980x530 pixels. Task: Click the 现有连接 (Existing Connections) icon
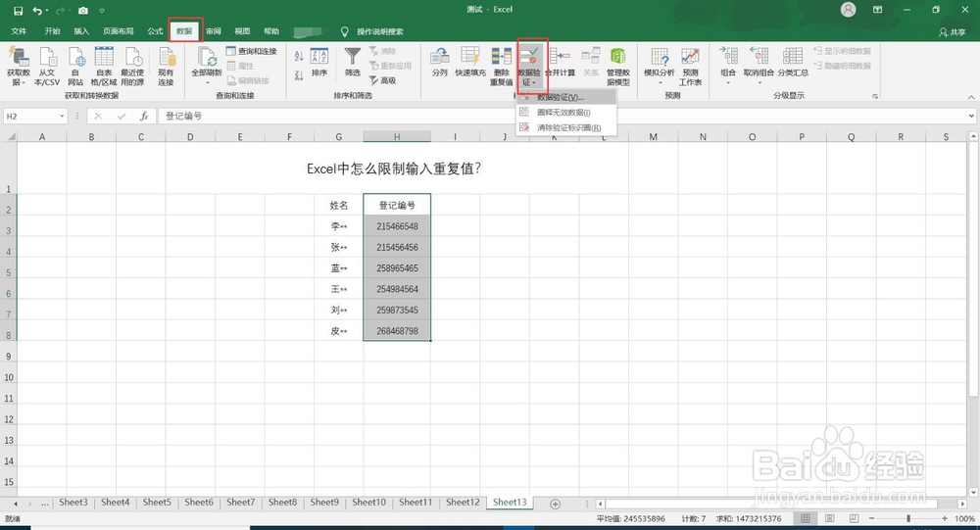coord(166,66)
